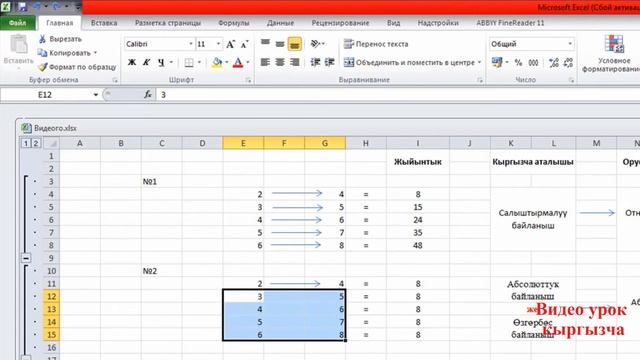Select column H header

point(366,143)
